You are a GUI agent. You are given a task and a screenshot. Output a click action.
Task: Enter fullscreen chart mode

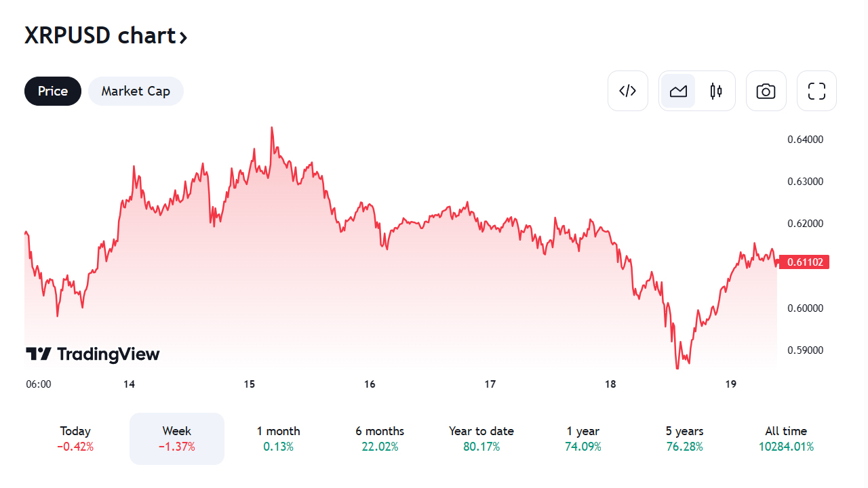tap(816, 91)
